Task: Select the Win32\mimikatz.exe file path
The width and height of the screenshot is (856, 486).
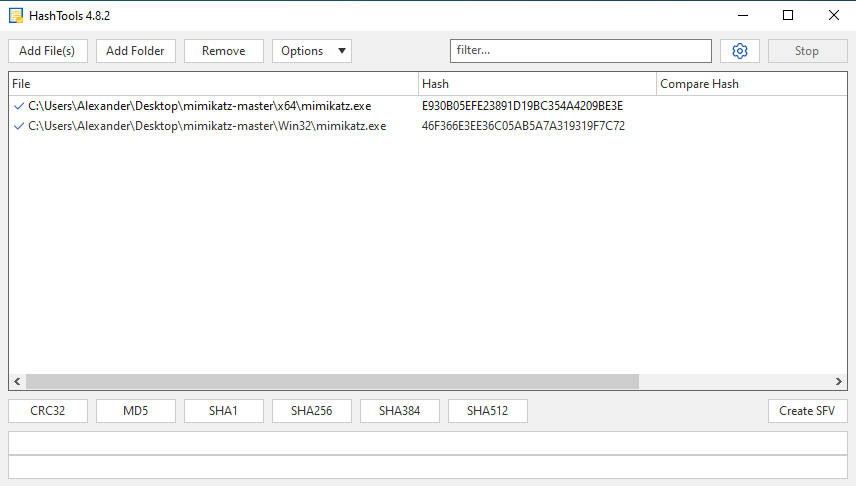Action: tap(207, 126)
